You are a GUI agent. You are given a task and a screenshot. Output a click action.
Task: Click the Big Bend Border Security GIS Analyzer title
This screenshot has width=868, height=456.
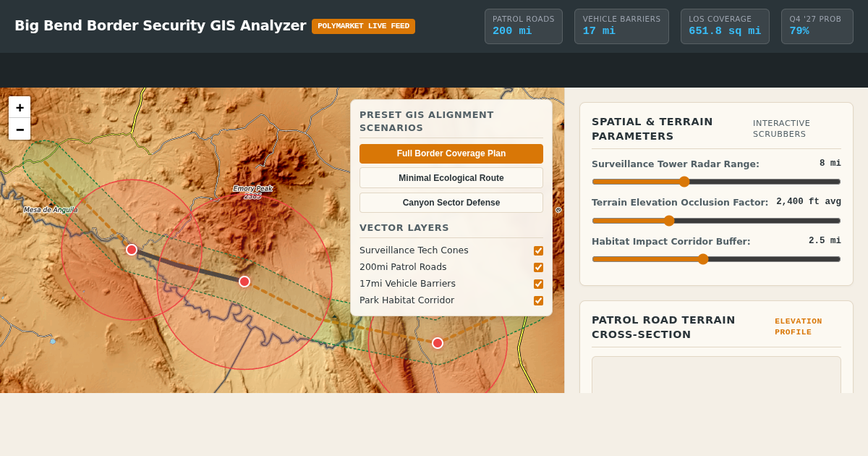[x=161, y=26]
